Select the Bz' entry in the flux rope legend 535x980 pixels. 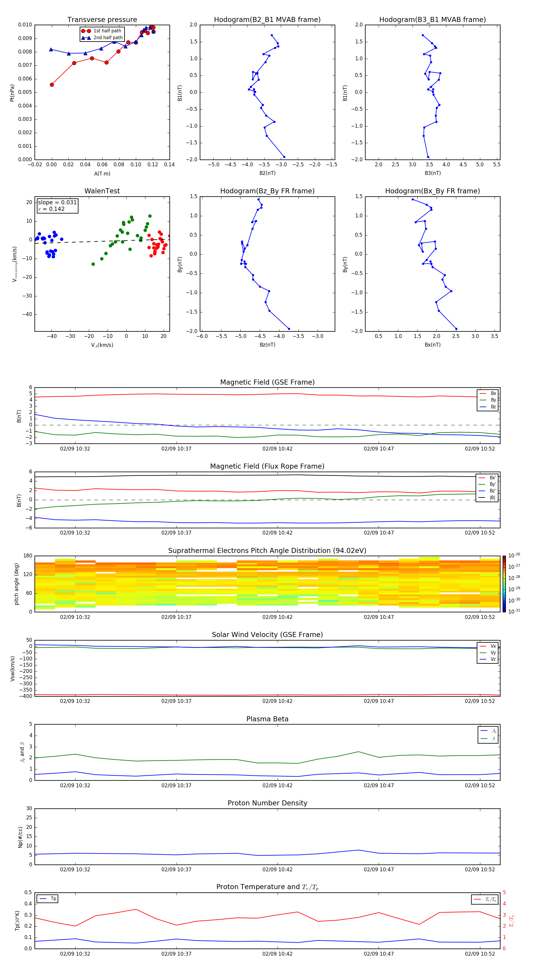point(487,491)
